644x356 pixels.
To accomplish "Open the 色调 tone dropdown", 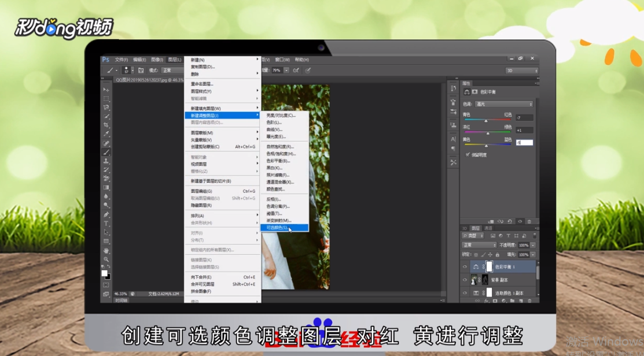I will [x=503, y=104].
